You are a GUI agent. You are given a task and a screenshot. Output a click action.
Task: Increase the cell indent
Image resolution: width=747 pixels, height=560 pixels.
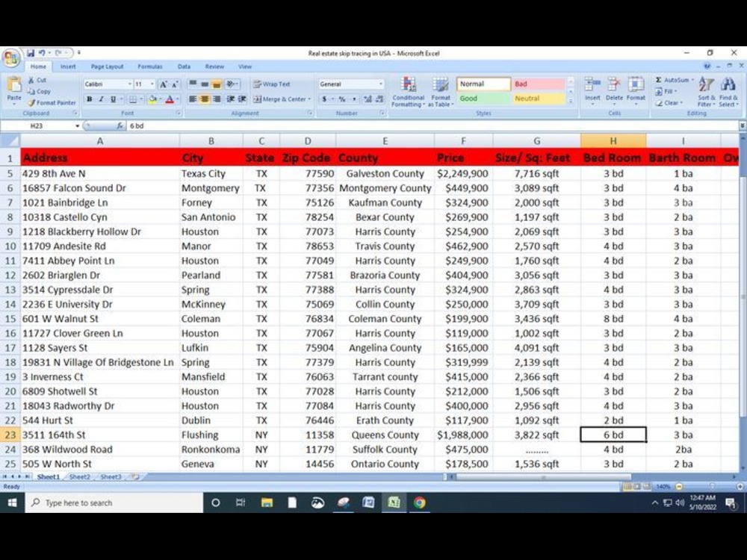point(242,99)
